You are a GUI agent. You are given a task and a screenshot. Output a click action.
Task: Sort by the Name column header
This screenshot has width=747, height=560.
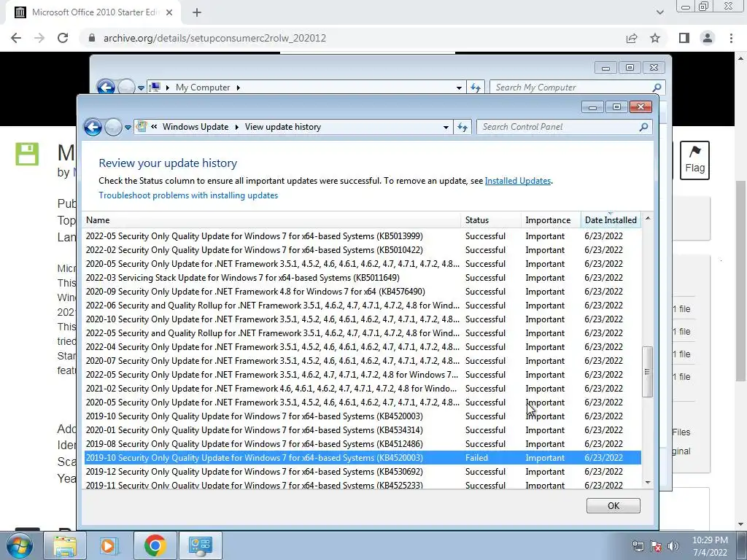click(271, 220)
